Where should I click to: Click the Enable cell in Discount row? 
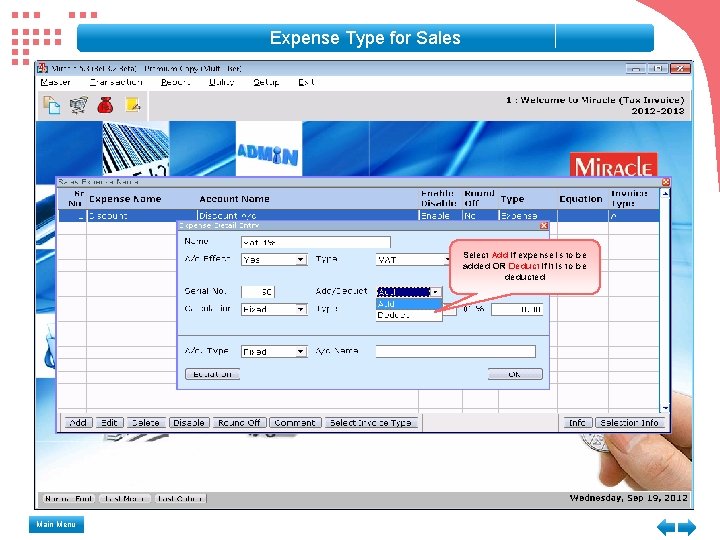coord(440,215)
